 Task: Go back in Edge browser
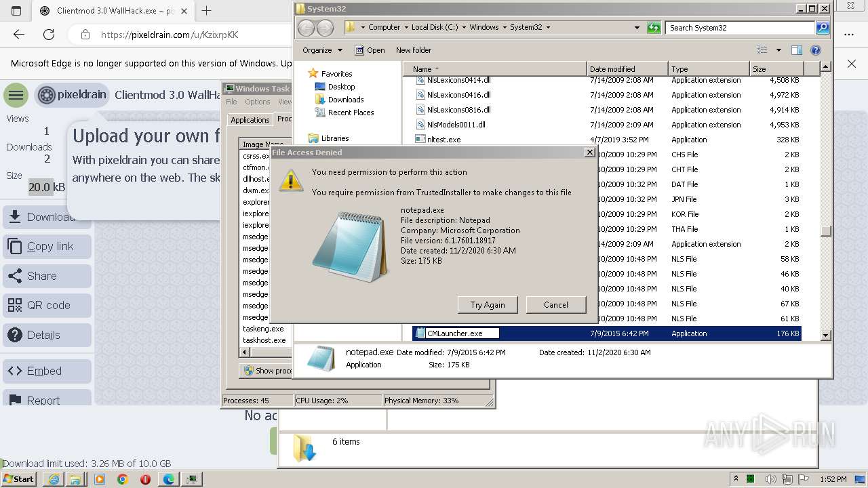19,35
